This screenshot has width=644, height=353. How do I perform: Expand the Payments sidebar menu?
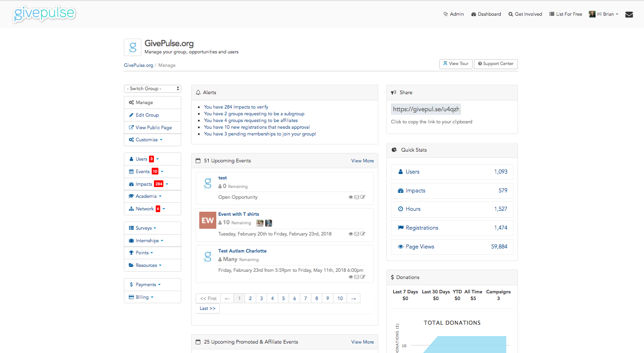pyautogui.click(x=153, y=284)
